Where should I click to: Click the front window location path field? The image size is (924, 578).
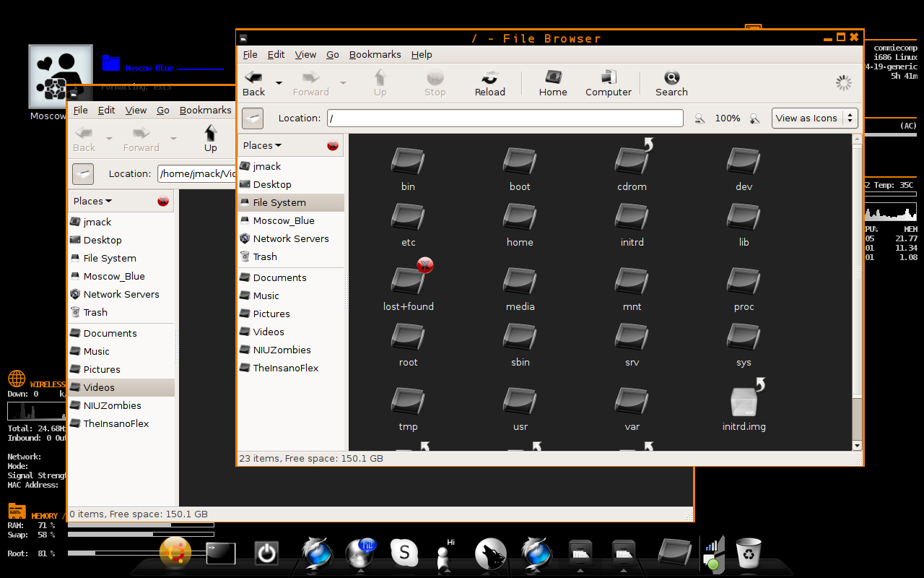point(505,118)
